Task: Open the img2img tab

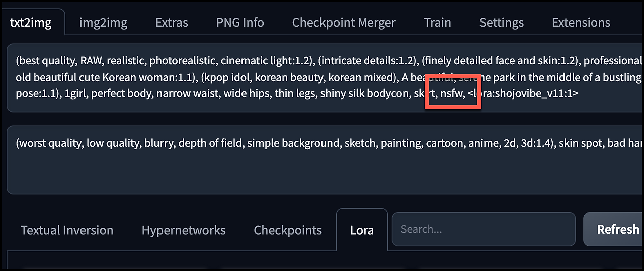Action: [103, 23]
